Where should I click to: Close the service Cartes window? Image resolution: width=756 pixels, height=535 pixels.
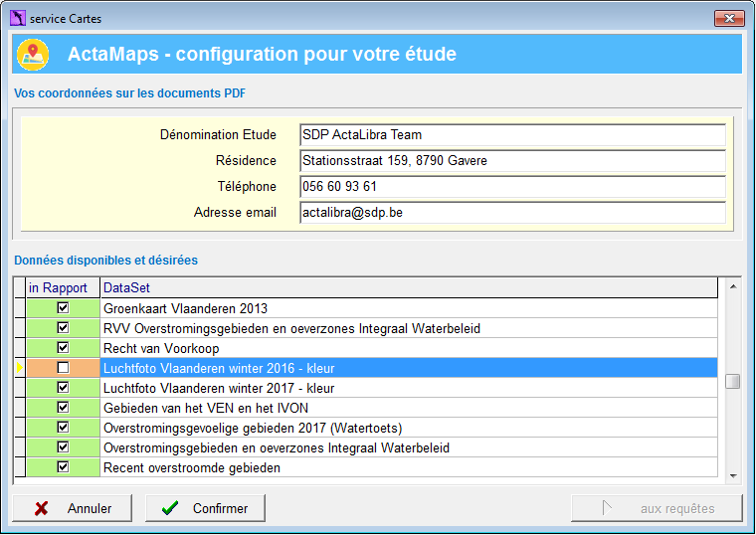pyautogui.click(x=729, y=18)
